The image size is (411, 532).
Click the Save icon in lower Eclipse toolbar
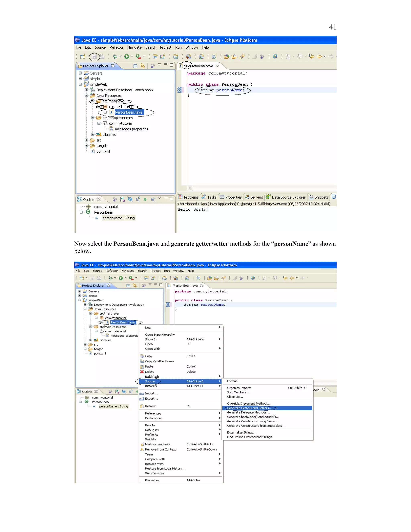pos(92,278)
